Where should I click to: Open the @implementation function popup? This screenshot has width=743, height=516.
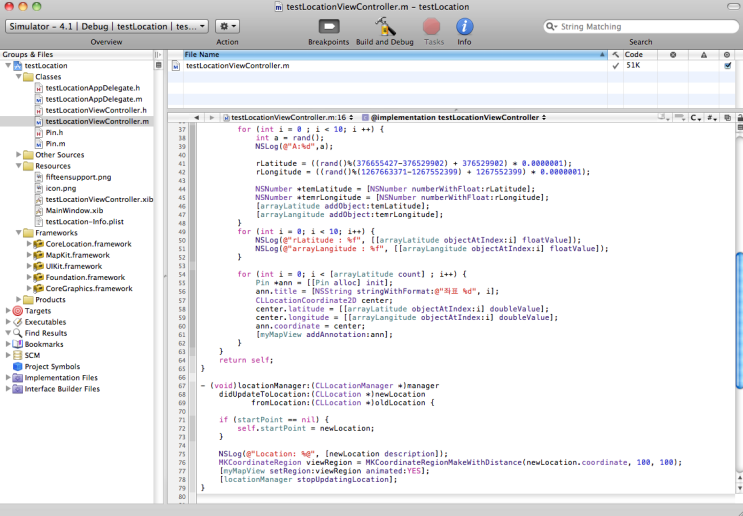tap(454, 118)
